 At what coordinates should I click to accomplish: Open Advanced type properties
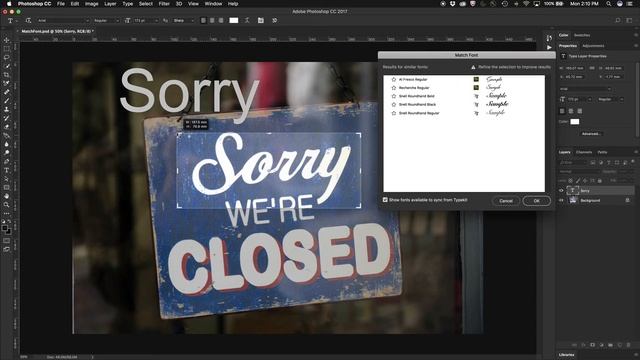[590, 134]
